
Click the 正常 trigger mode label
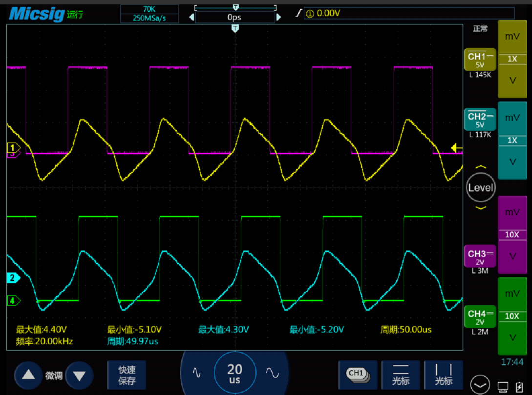480,29
